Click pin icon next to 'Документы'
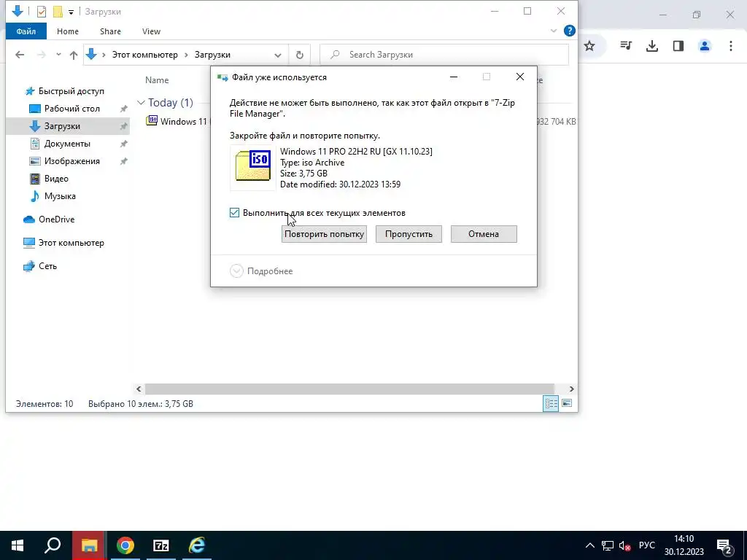The width and height of the screenshot is (747, 560). pos(123,144)
